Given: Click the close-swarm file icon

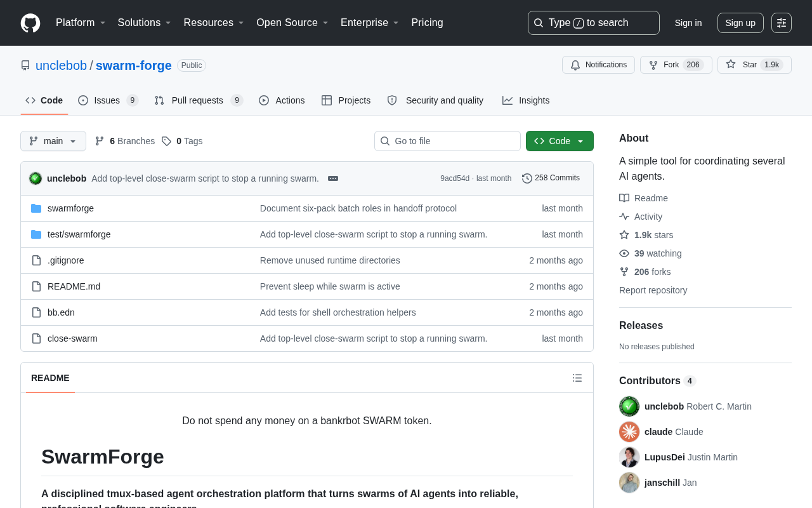Looking at the screenshot, I should (36, 338).
